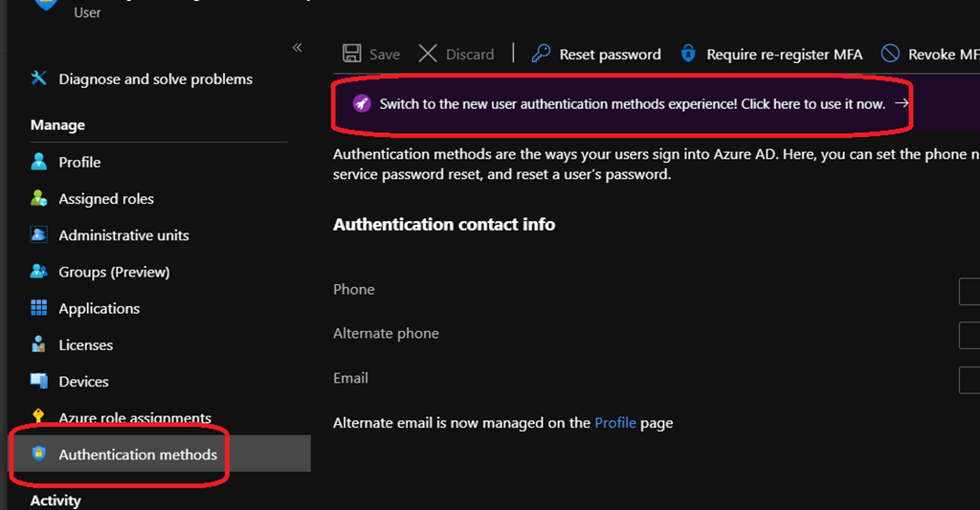Click the Applications grid icon
980x510 pixels.
click(x=39, y=308)
